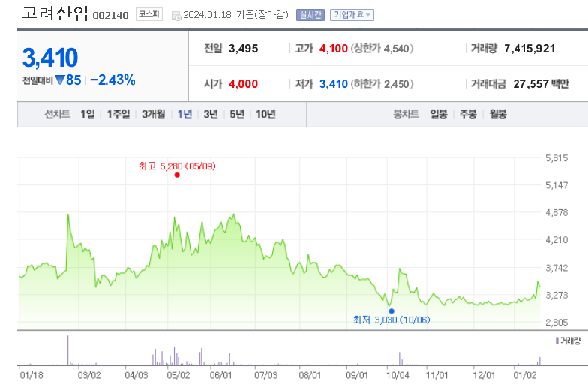Click the 하한가 2,450 text
The height and width of the screenshot is (390, 588).
point(382,84)
